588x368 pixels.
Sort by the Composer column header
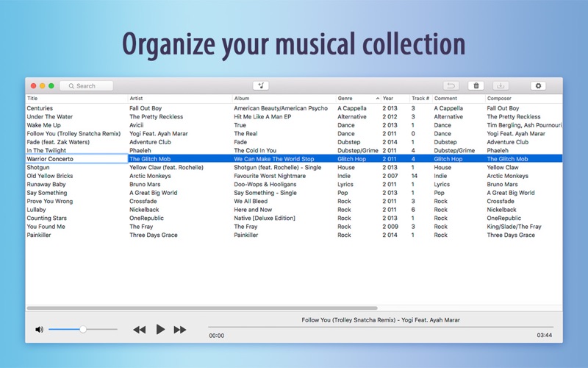(x=524, y=99)
